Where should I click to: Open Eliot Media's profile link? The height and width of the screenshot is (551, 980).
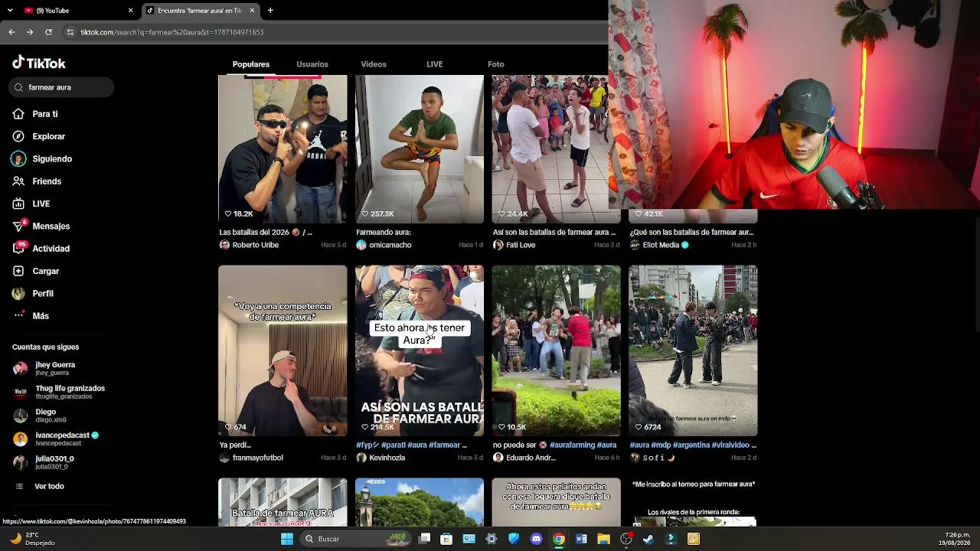point(661,245)
